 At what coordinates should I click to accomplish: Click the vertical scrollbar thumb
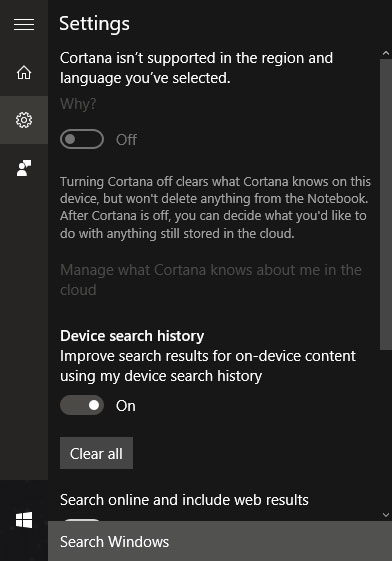point(386,205)
